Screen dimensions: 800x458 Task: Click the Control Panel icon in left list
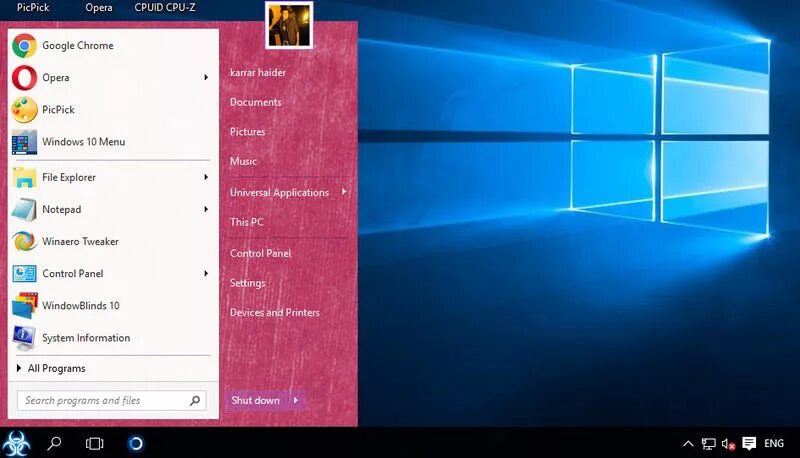pyautogui.click(x=24, y=274)
